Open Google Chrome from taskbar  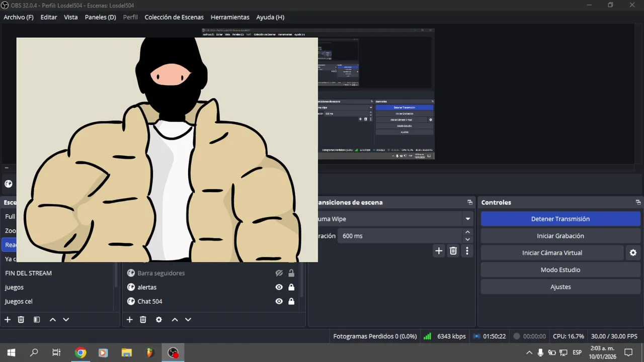point(80,352)
